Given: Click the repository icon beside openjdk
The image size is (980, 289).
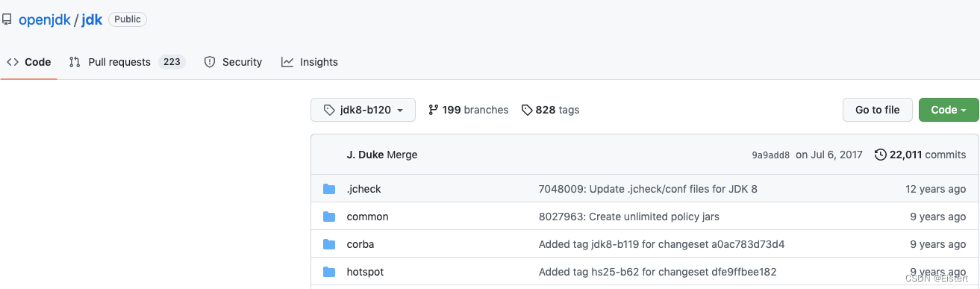Looking at the screenshot, I should [7, 20].
